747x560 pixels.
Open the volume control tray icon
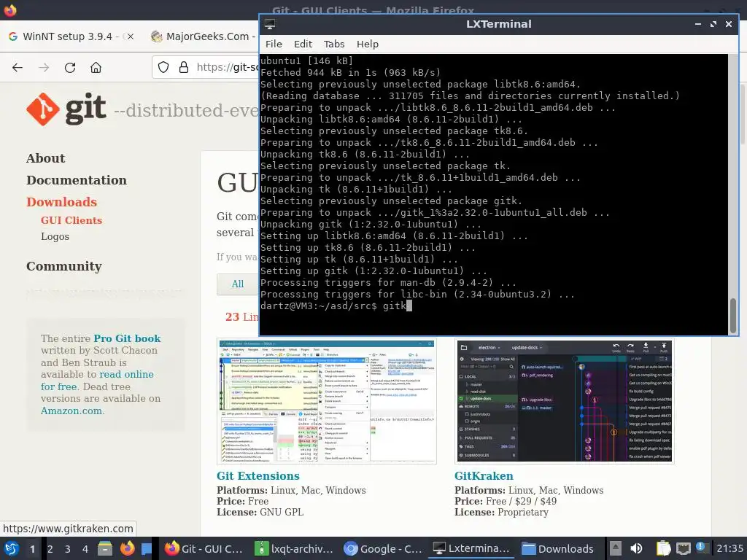pos(636,548)
